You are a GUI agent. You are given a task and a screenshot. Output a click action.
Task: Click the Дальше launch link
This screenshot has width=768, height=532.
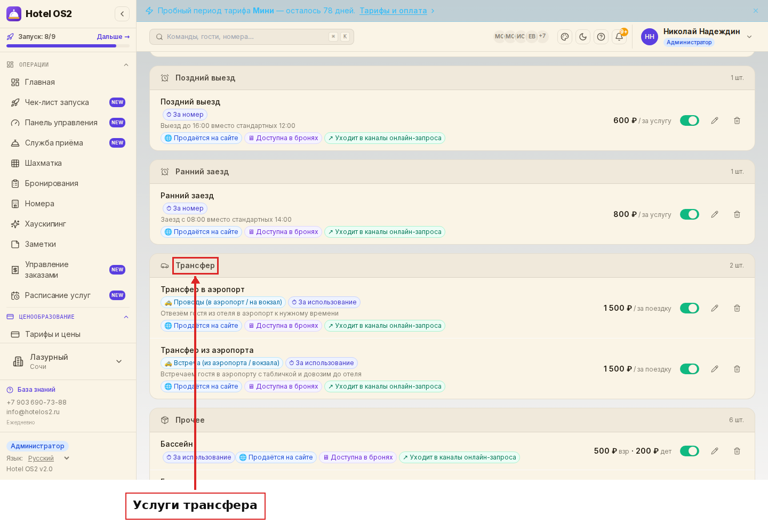113,37
